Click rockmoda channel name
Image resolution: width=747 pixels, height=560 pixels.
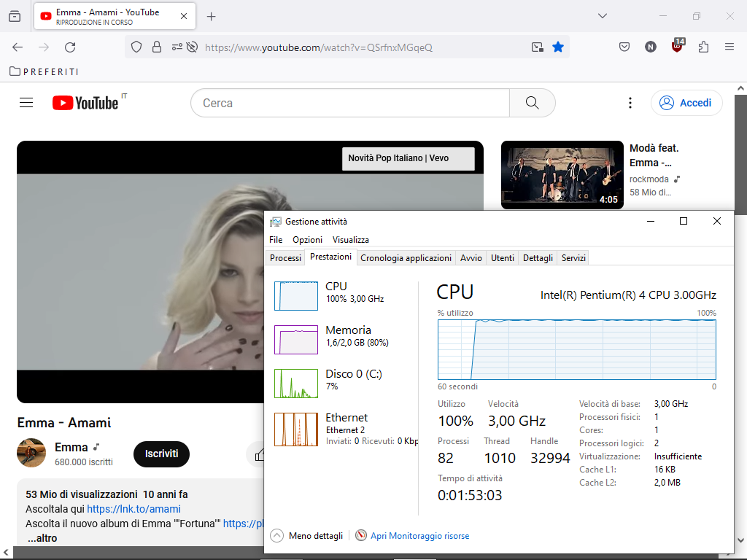[649, 179]
